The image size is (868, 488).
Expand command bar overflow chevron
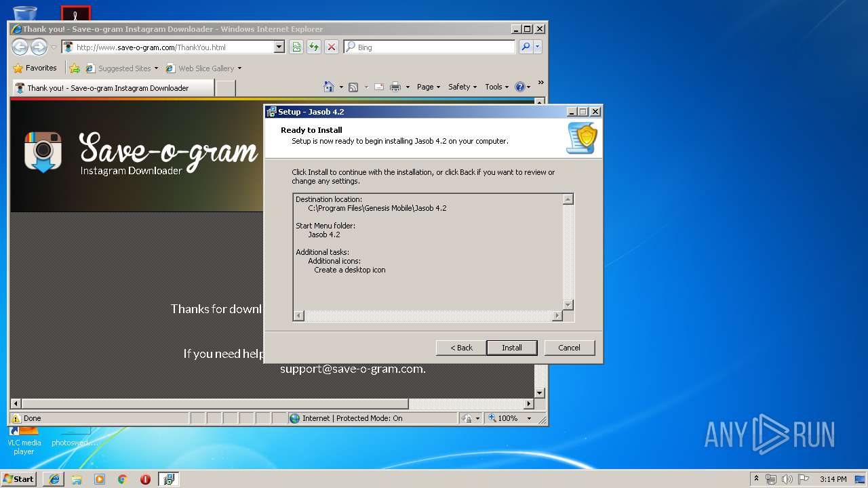(540, 83)
